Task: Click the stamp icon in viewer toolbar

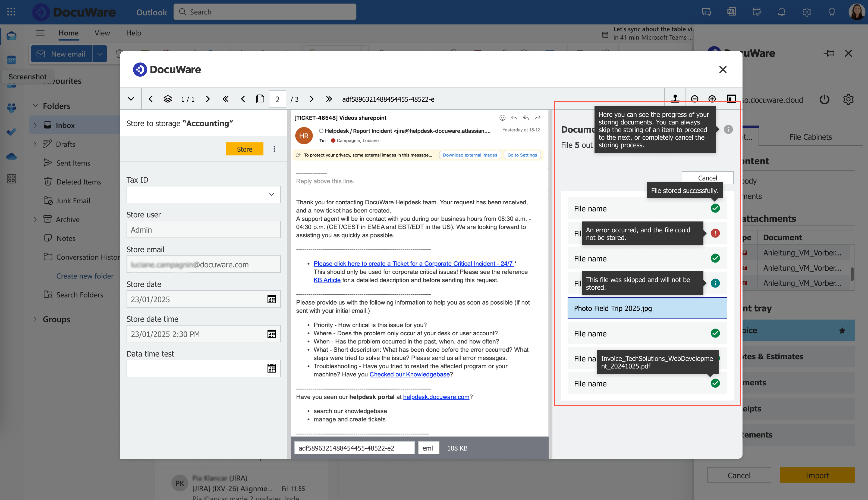Action: point(675,99)
